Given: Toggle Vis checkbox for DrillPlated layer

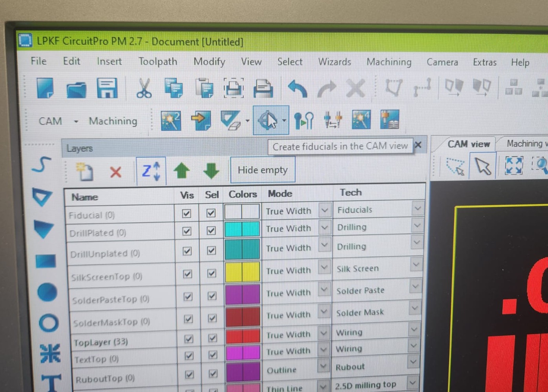Looking at the screenshot, I should coord(187,231).
